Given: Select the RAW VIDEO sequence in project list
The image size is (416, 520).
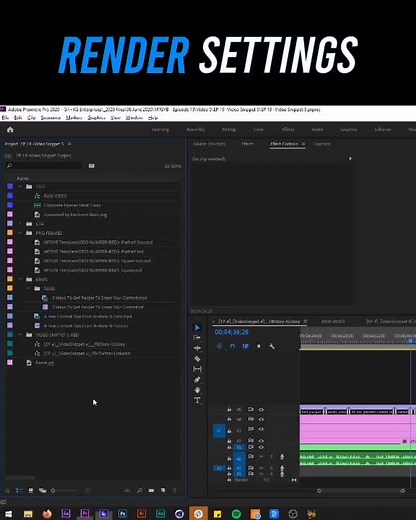Looking at the screenshot, I should [55, 196].
